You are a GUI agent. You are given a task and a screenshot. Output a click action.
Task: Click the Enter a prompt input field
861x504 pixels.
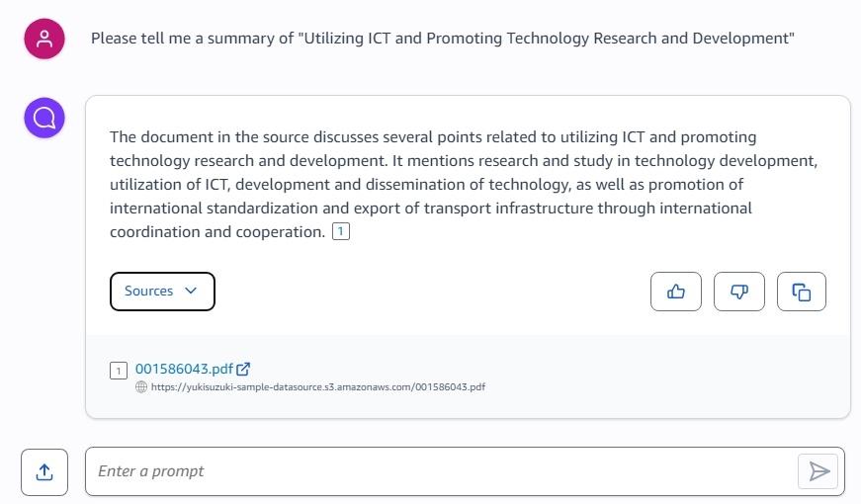click(x=440, y=471)
